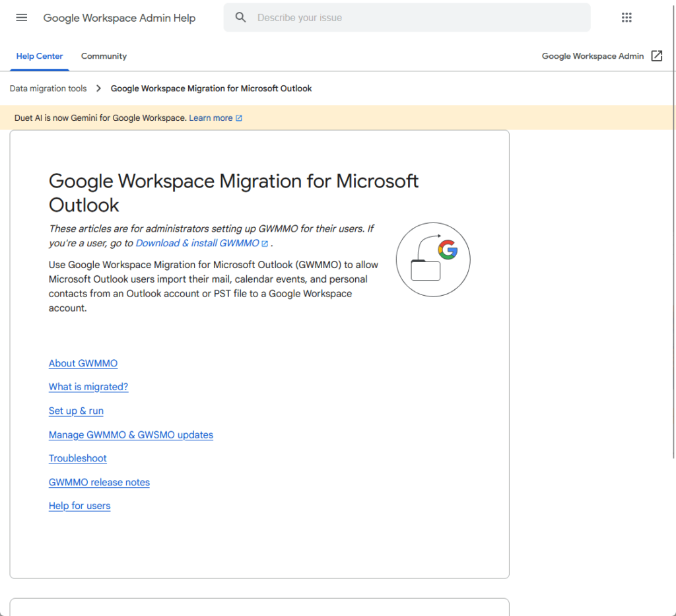The height and width of the screenshot is (616, 676).
Task: Open Download & install GWMMO link
Action: 197,243
